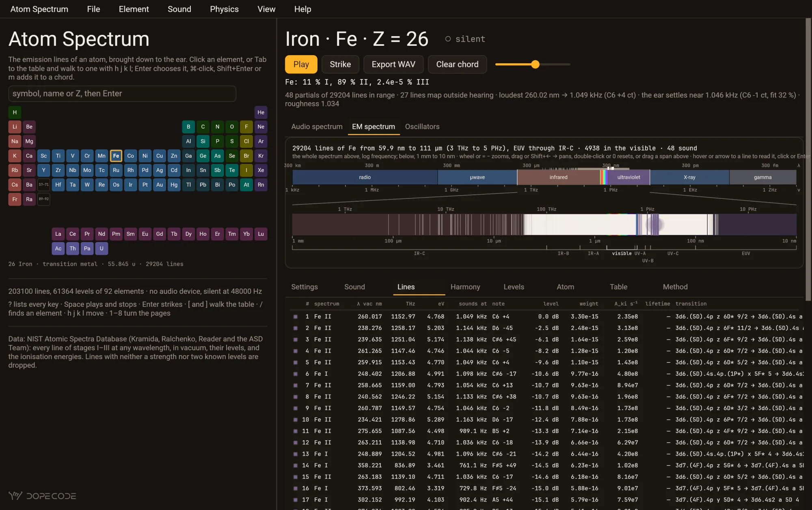The width and height of the screenshot is (812, 510).
Task: Open the Method tab
Action: (675, 287)
